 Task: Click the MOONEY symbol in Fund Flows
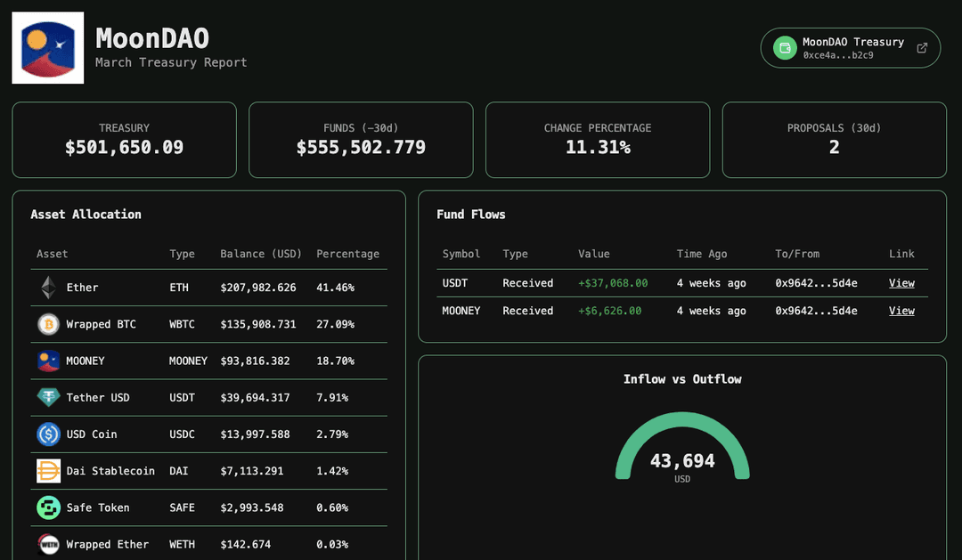[x=461, y=311]
